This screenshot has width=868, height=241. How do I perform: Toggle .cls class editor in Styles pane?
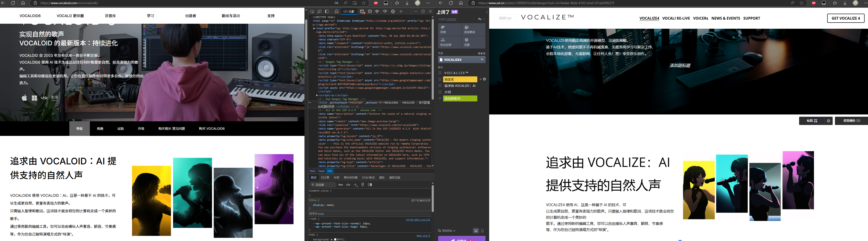coord(348,185)
